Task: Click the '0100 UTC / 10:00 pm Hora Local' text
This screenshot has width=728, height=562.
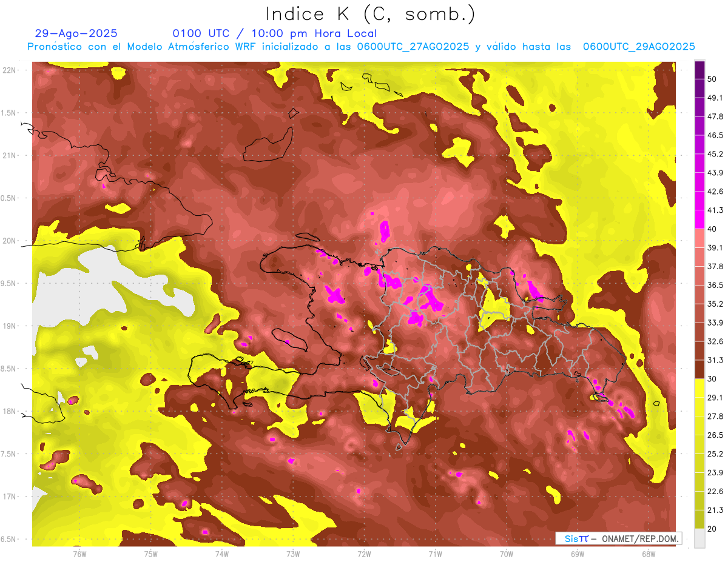Action: (x=274, y=33)
